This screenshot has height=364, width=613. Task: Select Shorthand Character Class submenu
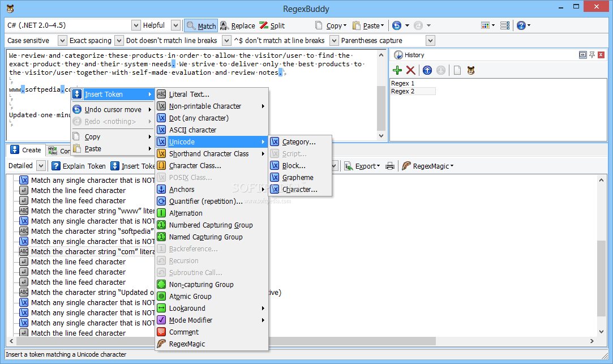click(x=212, y=153)
